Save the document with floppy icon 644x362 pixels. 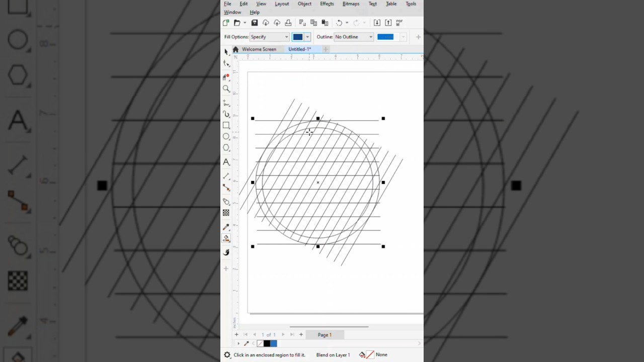pyautogui.click(x=255, y=23)
